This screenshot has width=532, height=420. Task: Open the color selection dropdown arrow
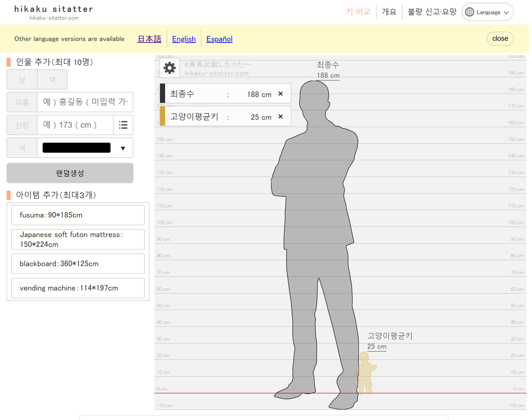[123, 148]
